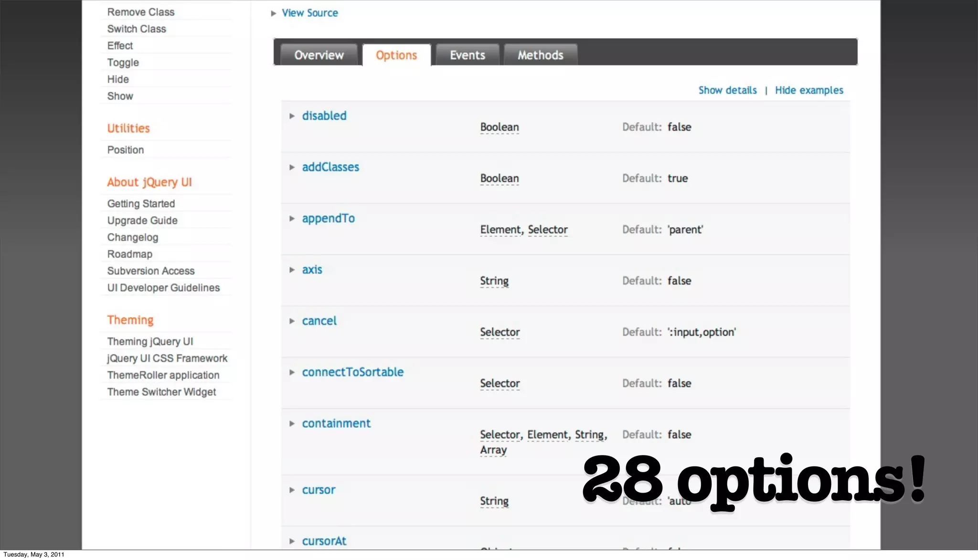Open the Toggle sidebar link
This screenshot has width=978, height=560.
(x=123, y=63)
